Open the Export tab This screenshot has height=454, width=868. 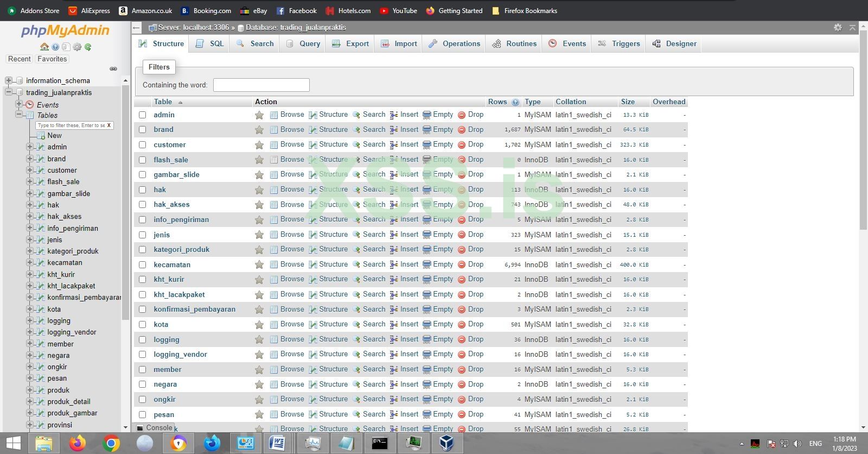click(x=350, y=44)
